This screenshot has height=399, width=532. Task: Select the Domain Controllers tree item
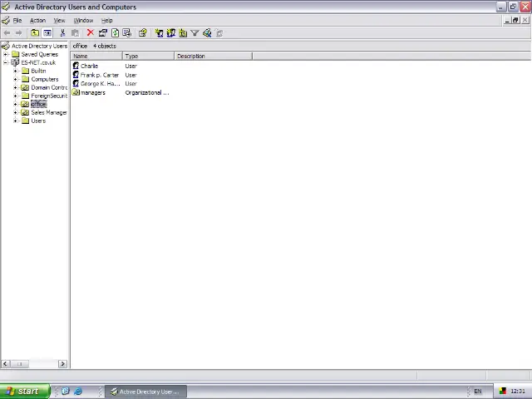coord(49,87)
